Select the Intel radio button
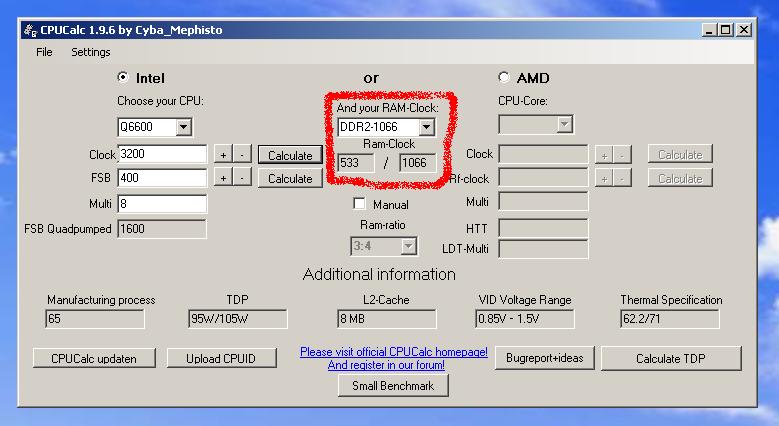The width and height of the screenshot is (779, 426). [123, 77]
